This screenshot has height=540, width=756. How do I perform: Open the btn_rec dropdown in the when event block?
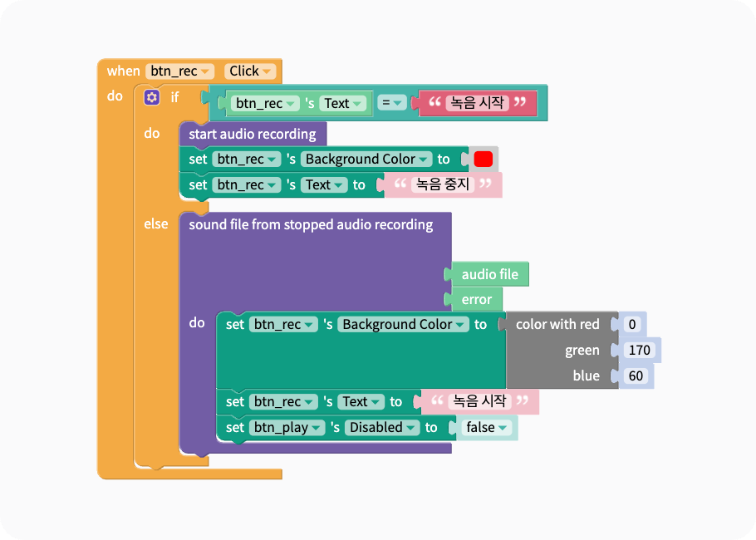point(179,71)
